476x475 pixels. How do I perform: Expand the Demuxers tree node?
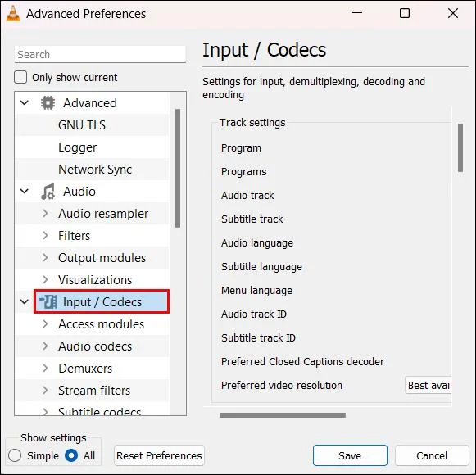click(x=45, y=369)
